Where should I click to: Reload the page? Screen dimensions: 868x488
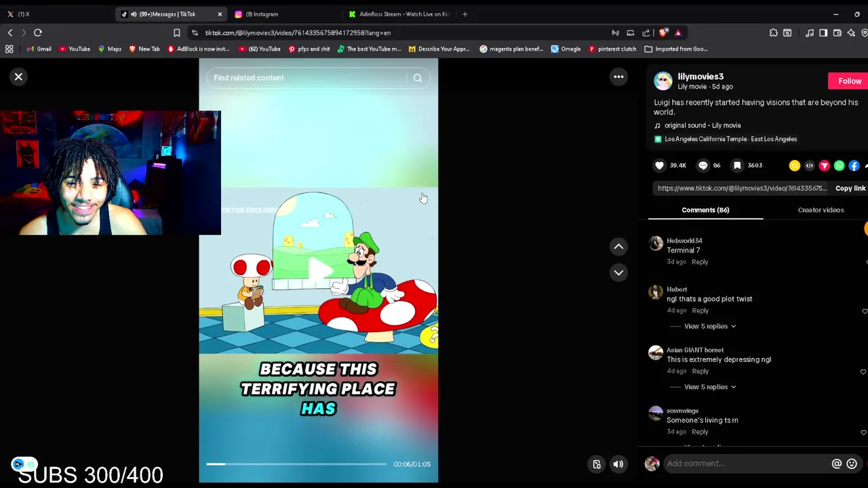pos(38,33)
